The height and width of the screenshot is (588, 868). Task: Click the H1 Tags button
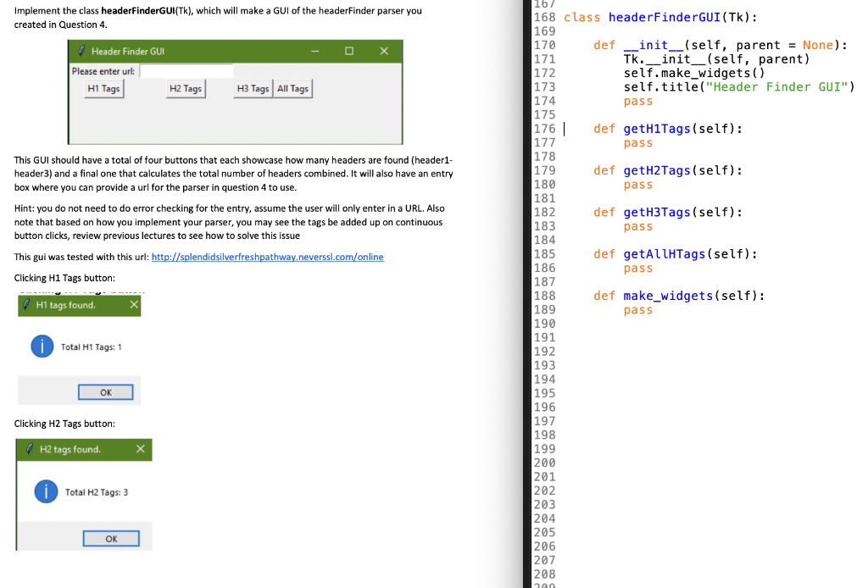tap(103, 88)
